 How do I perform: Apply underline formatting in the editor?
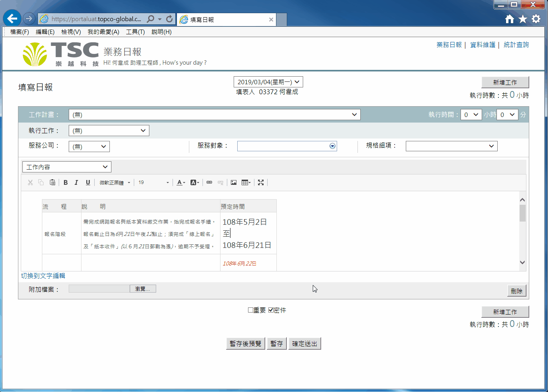[88, 182]
